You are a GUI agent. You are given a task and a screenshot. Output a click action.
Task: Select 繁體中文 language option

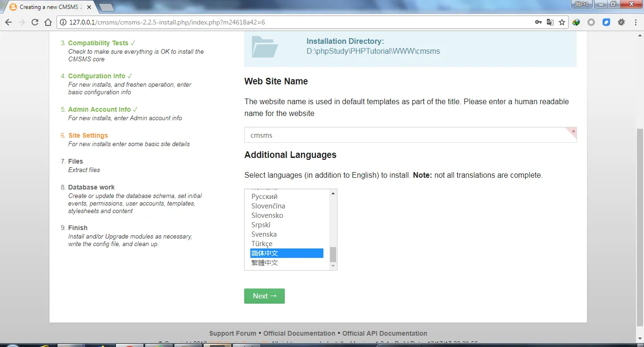265,263
